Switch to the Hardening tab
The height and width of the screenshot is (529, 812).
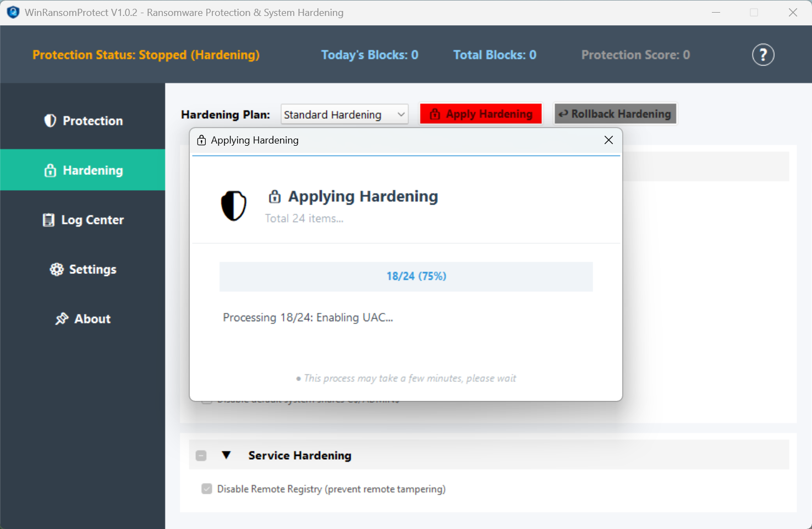tap(83, 170)
